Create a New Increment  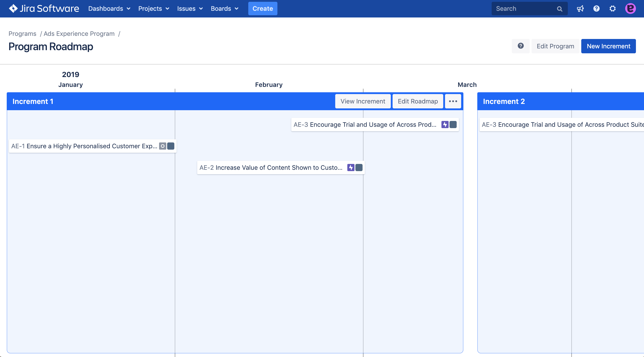[608, 46]
